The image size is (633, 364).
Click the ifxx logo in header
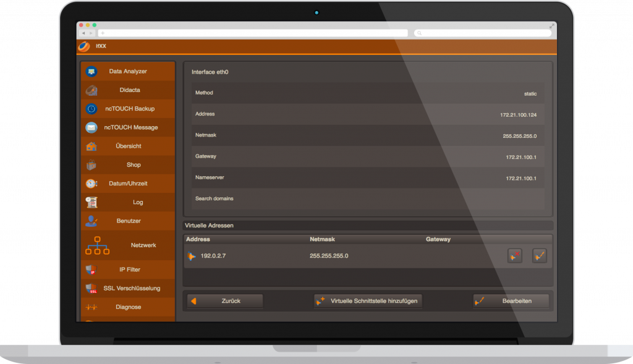pyautogui.click(x=84, y=46)
